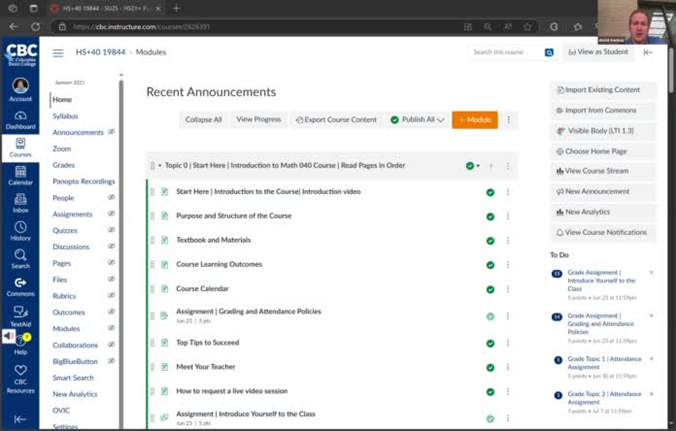The width and height of the screenshot is (676, 431).
Task: Click New Announcement button
Action: (x=603, y=191)
